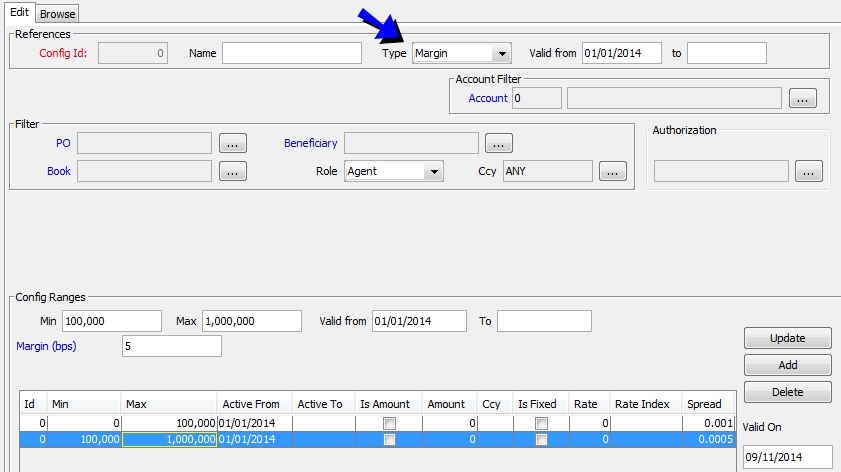Click the Add button

click(787, 365)
